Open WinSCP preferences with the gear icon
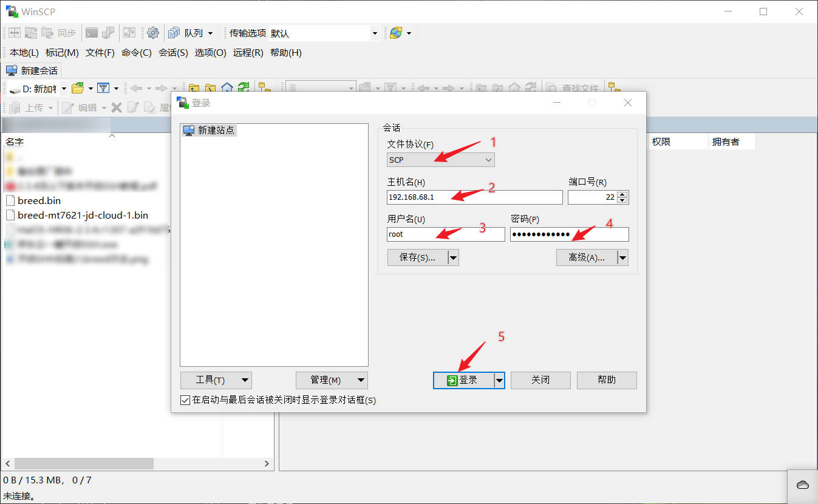 pos(152,33)
